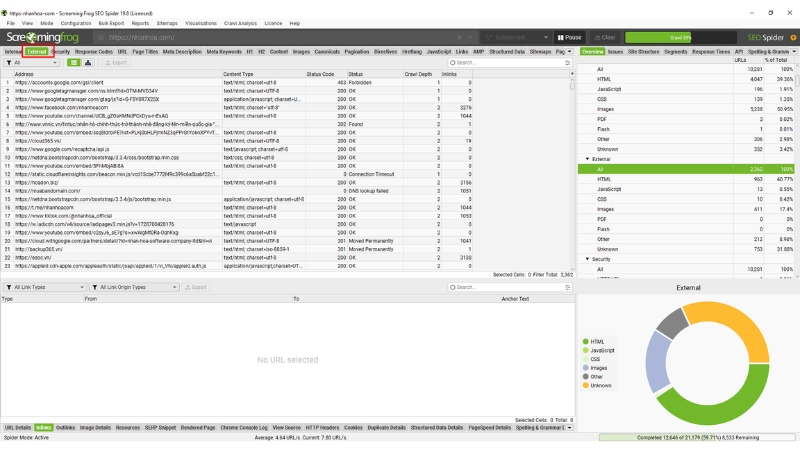Select the Response Codes tab

click(x=93, y=52)
